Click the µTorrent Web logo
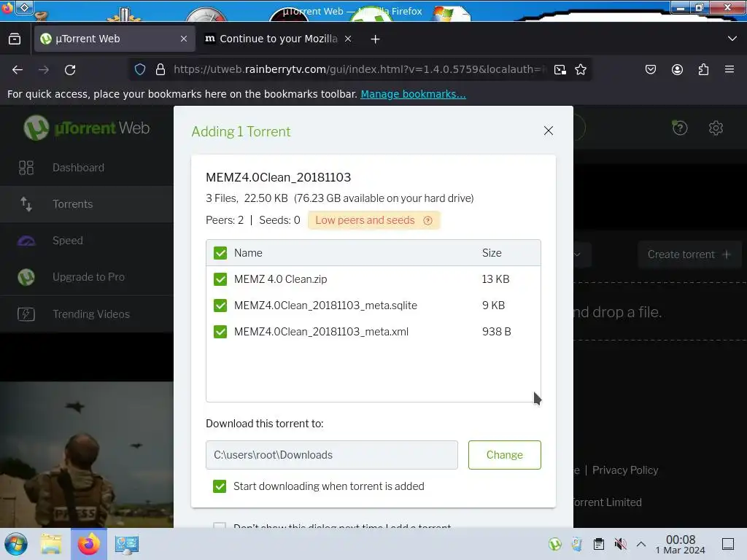This screenshot has height=560, width=747. (x=87, y=128)
